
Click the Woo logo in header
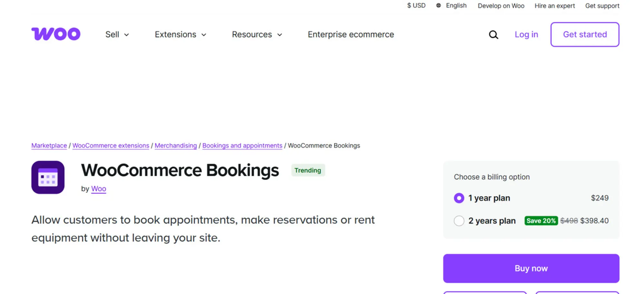(56, 34)
